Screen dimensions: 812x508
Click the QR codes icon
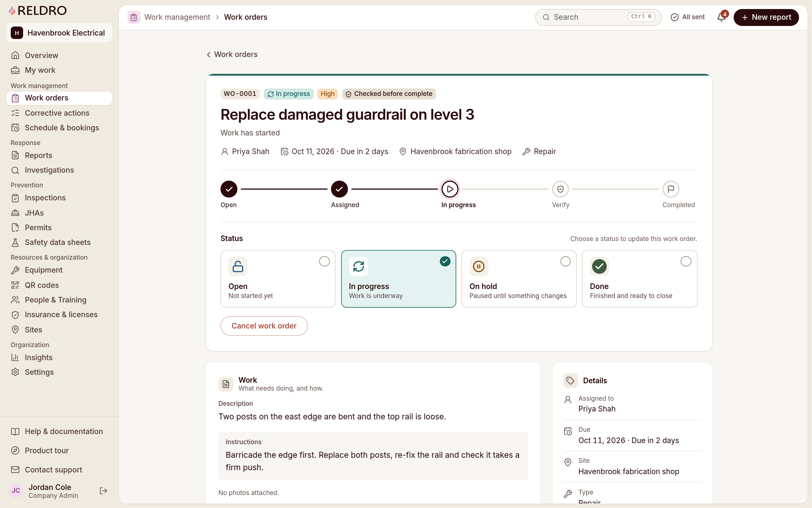pos(15,285)
